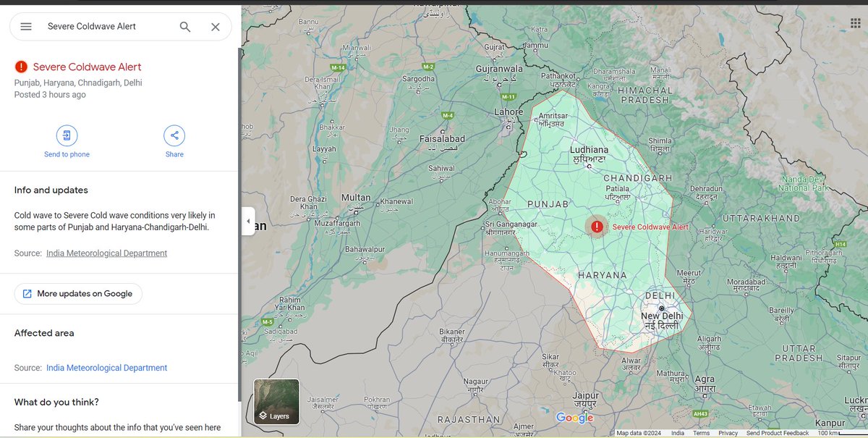The width and height of the screenshot is (868, 438).
Task: Click the India link in map footer
Action: click(x=677, y=433)
